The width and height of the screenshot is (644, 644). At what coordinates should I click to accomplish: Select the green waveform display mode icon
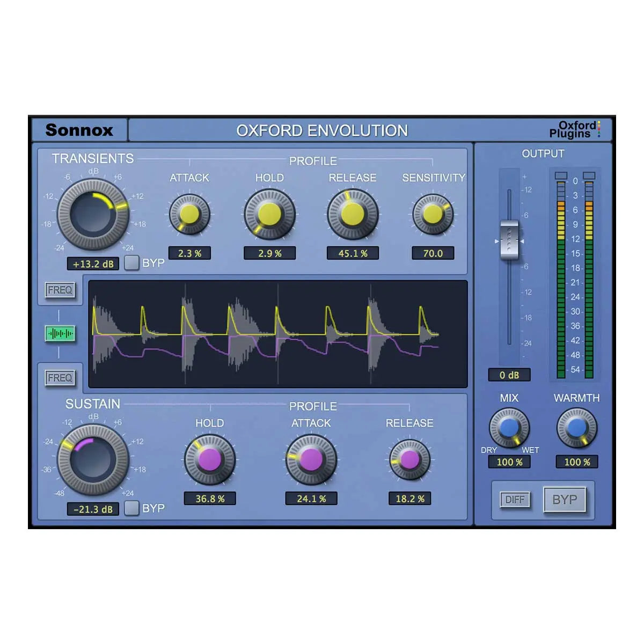pos(60,333)
